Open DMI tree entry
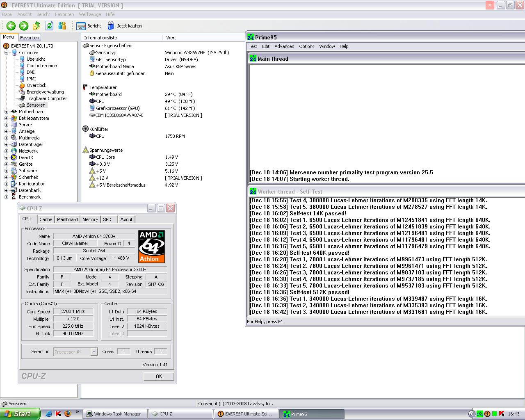 tap(31, 72)
